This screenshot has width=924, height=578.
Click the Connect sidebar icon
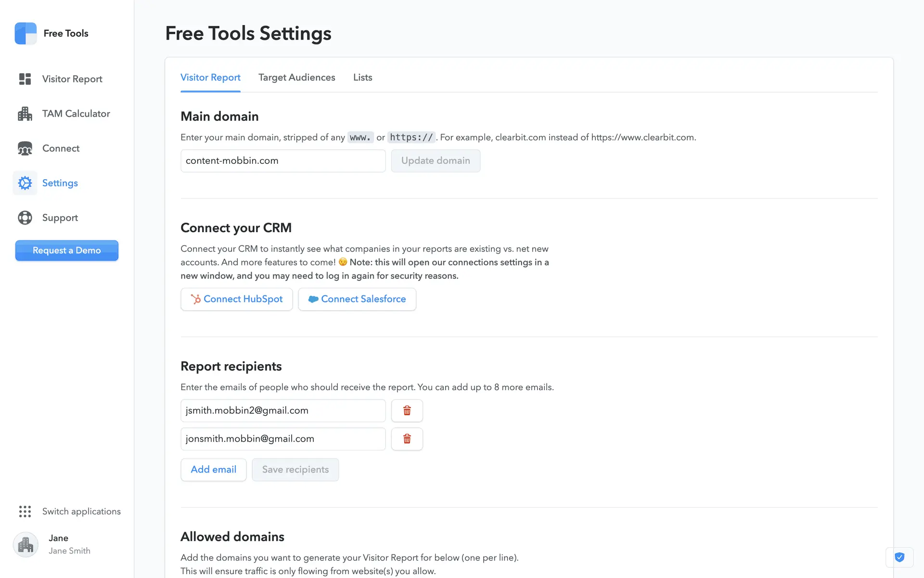[25, 148]
